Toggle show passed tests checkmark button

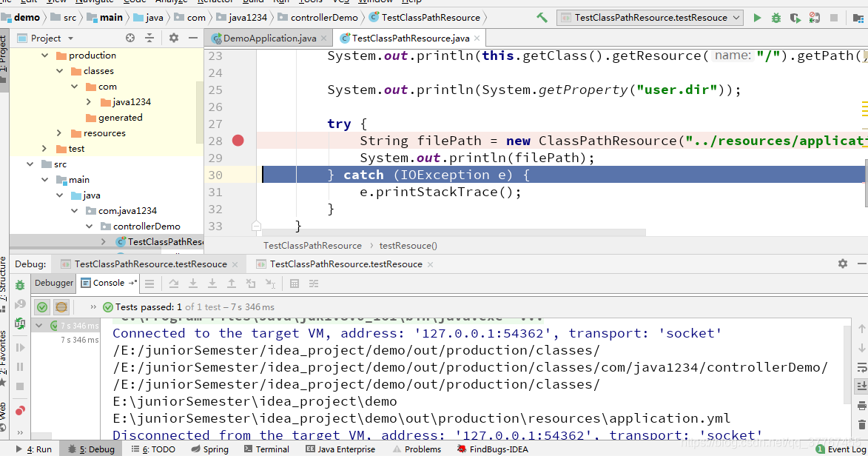click(42, 306)
